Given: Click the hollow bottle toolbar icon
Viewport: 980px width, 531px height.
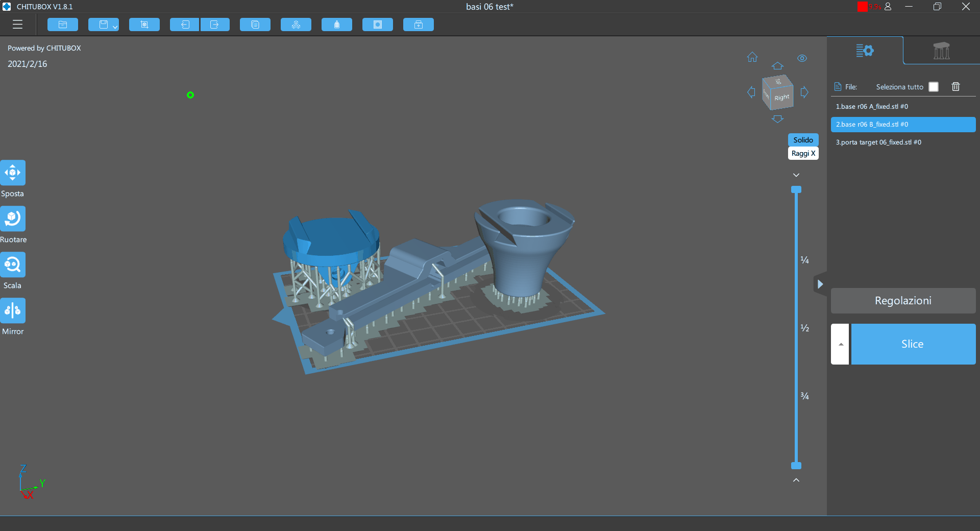Looking at the screenshot, I should click(x=337, y=25).
